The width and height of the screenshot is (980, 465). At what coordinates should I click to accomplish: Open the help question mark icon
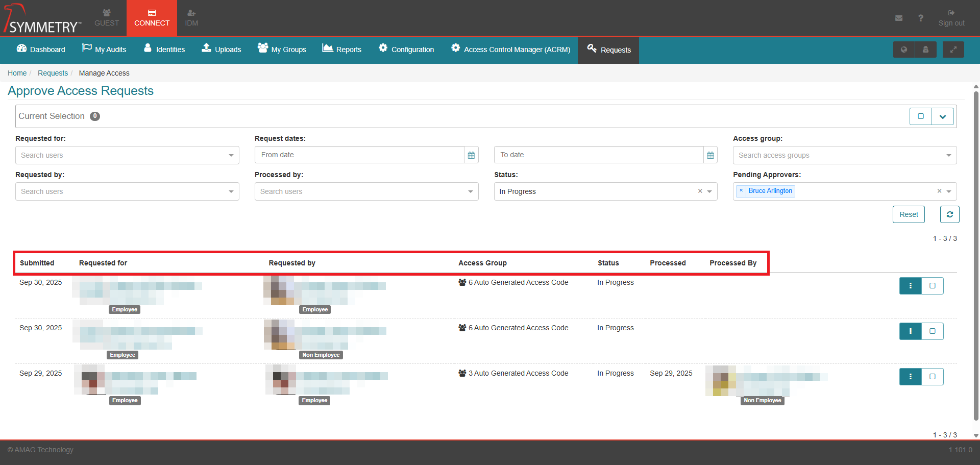[x=920, y=18]
